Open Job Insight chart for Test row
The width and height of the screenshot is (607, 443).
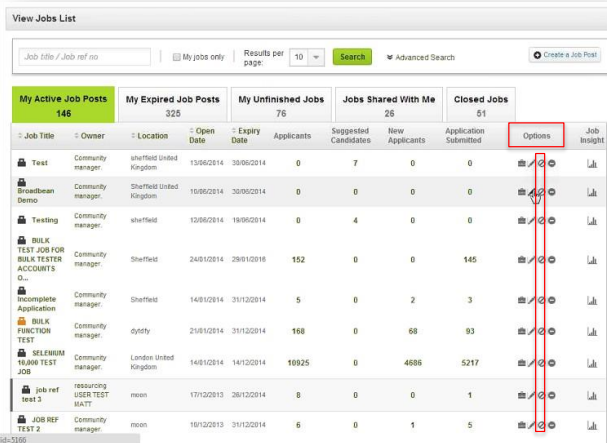[592, 163]
